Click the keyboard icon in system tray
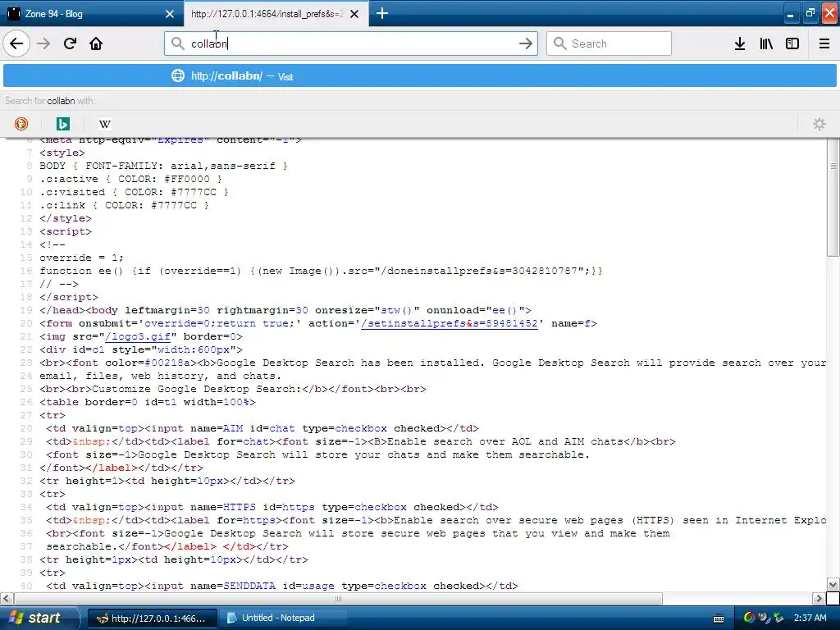 tap(719, 619)
